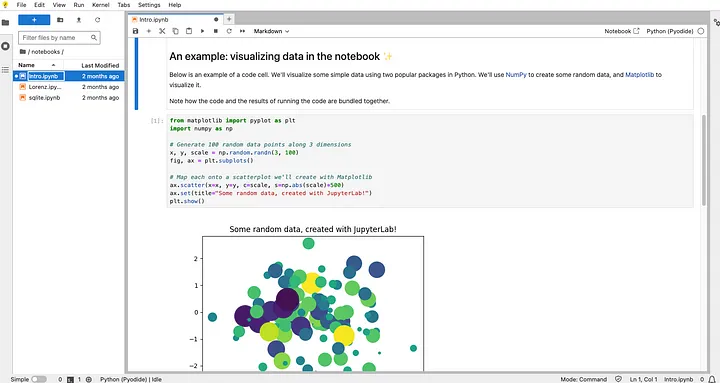Viewport: 720px width, 383px height.
Task: Refresh the file browser list
Action: click(x=97, y=20)
